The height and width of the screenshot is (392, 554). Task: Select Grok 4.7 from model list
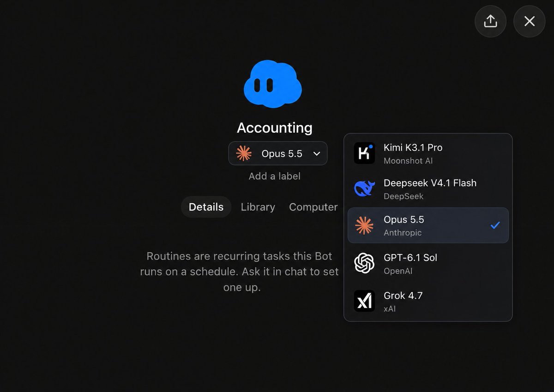click(x=428, y=301)
